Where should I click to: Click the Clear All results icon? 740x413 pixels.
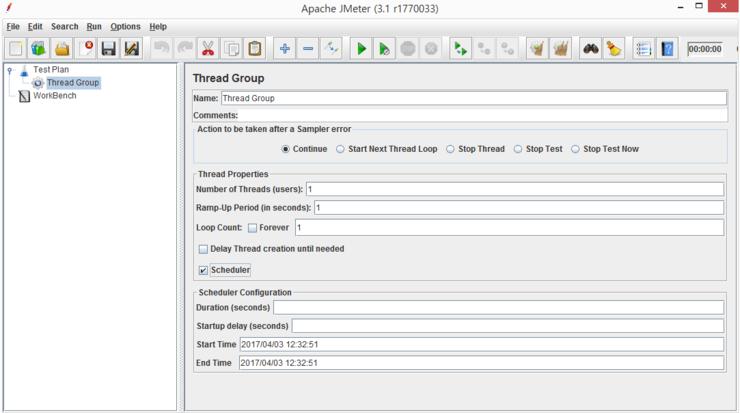pyautogui.click(x=561, y=49)
